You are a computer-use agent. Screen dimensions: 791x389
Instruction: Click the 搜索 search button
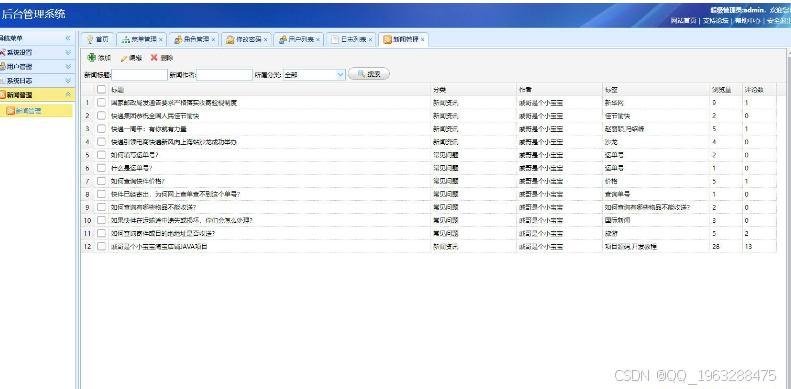369,75
